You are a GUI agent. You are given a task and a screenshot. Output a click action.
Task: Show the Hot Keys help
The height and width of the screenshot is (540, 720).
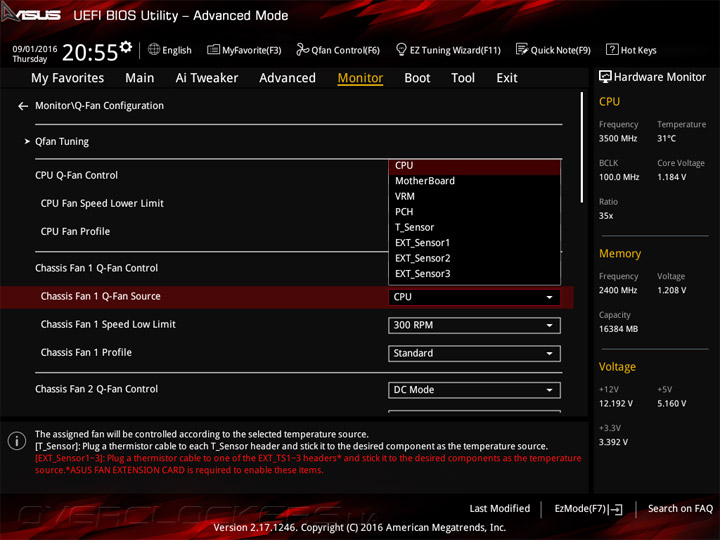(631, 50)
